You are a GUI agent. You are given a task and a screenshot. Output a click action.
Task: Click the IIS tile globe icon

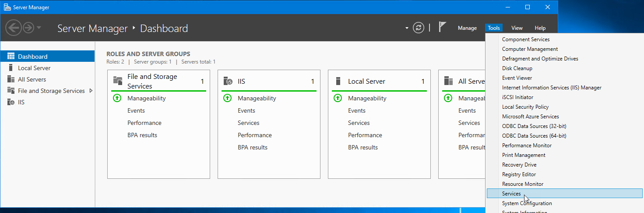(228, 81)
